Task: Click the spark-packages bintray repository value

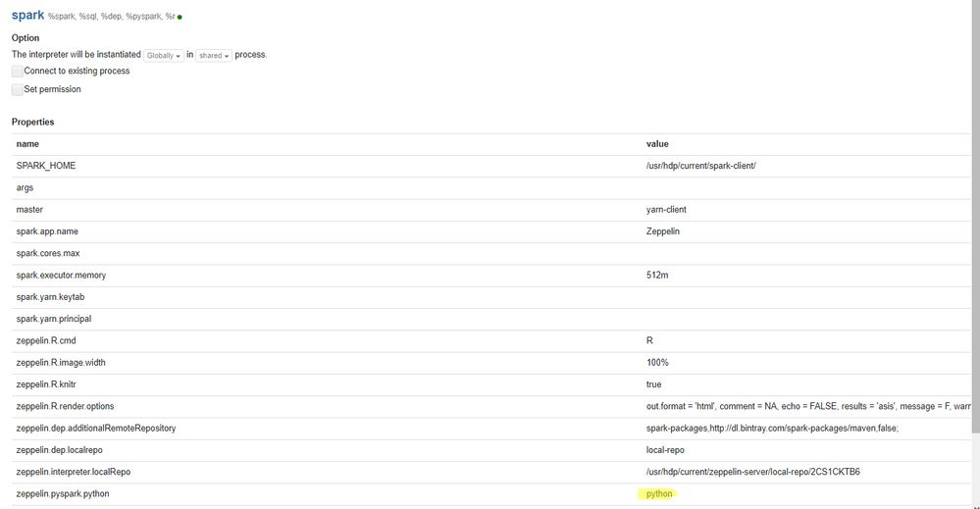Action: 772,428
